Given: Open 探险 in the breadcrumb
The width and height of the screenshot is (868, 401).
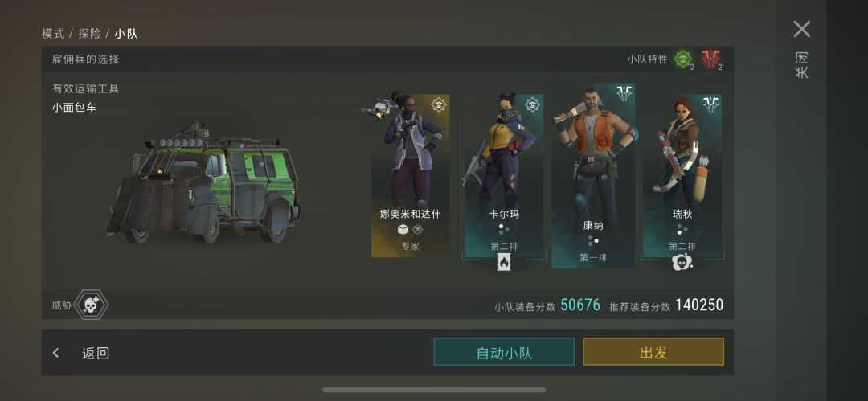Looking at the screenshot, I should tap(89, 33).
